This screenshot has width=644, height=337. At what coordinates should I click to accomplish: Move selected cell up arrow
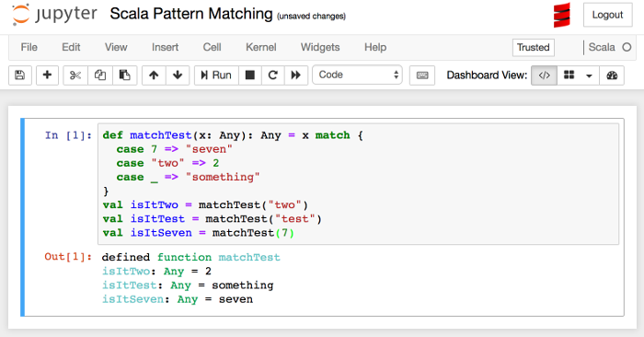coord(154,76)
